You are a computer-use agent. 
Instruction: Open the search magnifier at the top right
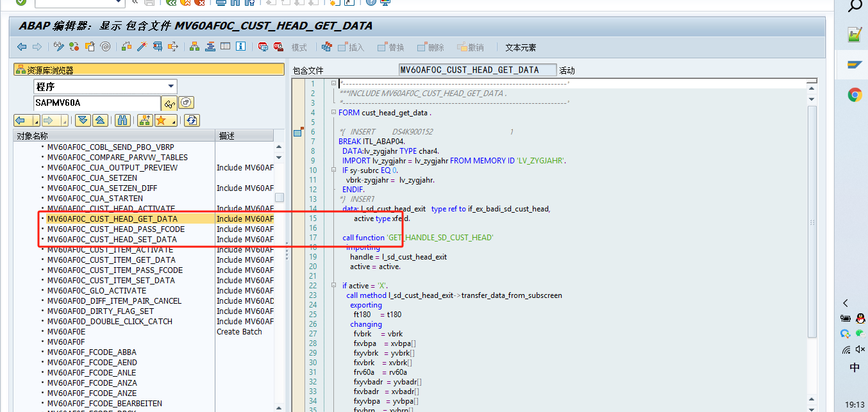[855, 6]
